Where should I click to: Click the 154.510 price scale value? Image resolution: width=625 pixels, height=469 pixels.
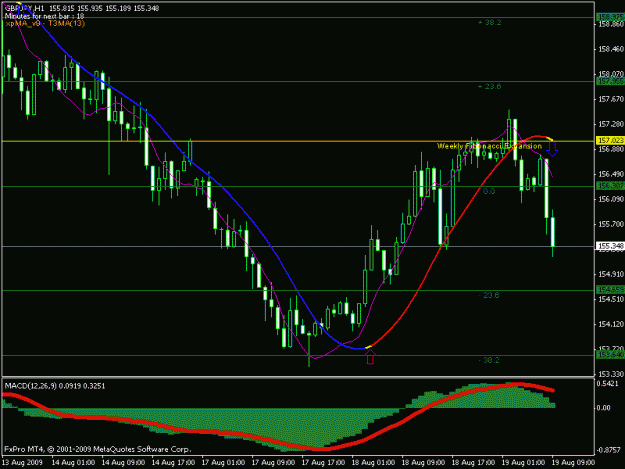pyautogui.click(x=611, y=299)
